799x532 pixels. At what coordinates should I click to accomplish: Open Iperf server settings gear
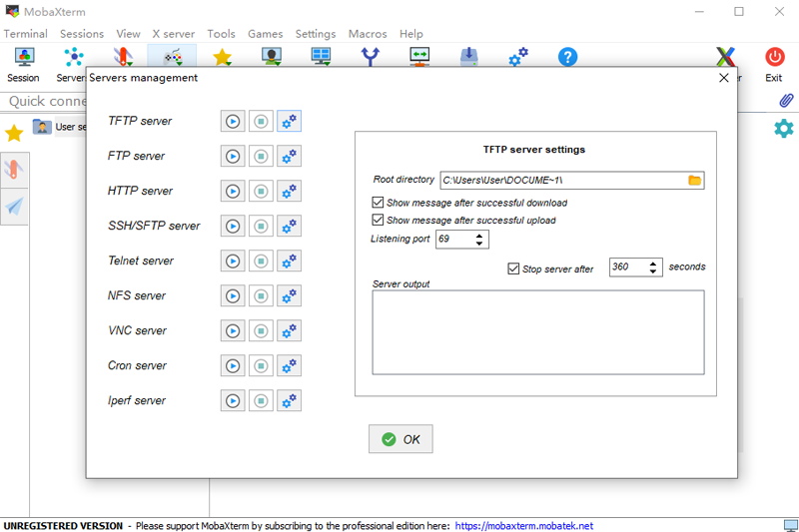289,400
